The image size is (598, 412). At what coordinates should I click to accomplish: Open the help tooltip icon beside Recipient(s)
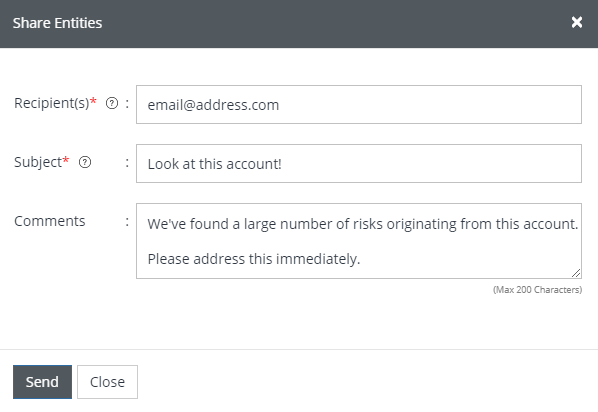tap(112, 103)
